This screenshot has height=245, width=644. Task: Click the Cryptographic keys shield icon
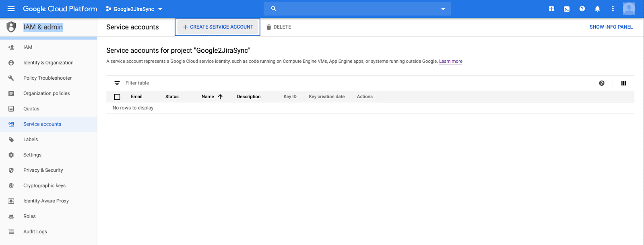(x=11, y=185)
